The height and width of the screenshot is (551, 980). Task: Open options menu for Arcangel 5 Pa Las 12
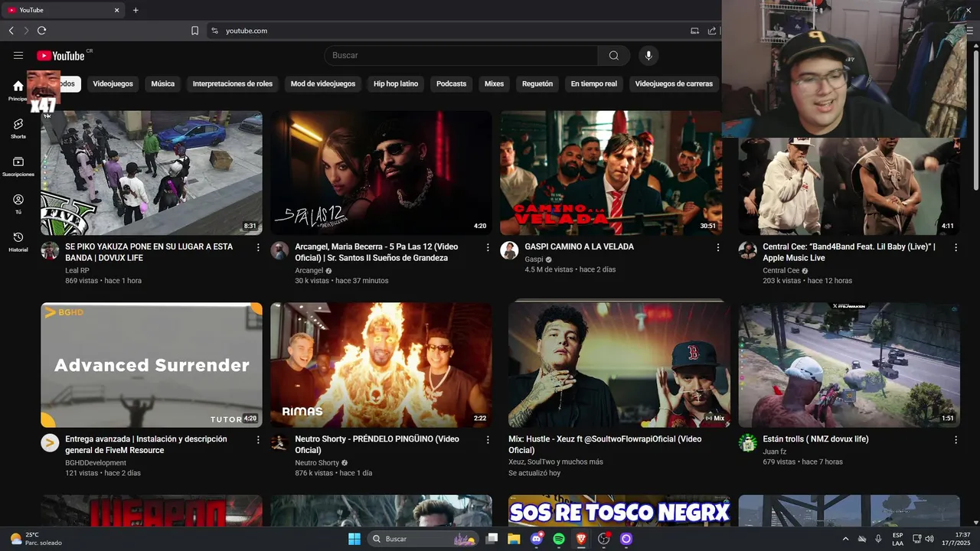(x=488, y=247)
